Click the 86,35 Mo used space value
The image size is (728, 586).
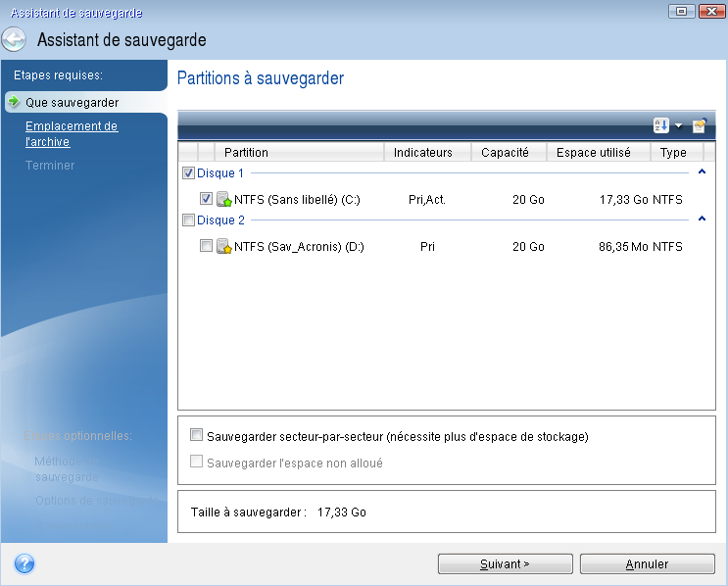point(623,247)
